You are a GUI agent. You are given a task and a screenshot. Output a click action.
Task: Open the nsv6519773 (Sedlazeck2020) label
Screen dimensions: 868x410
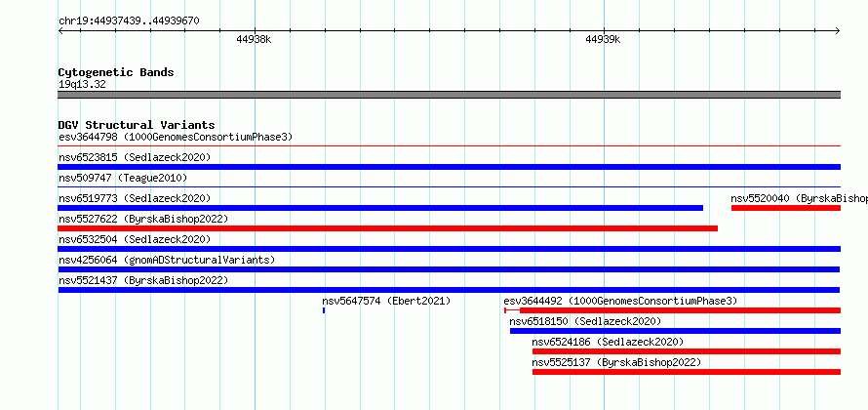pyautogui.click(x=135, y=198)
